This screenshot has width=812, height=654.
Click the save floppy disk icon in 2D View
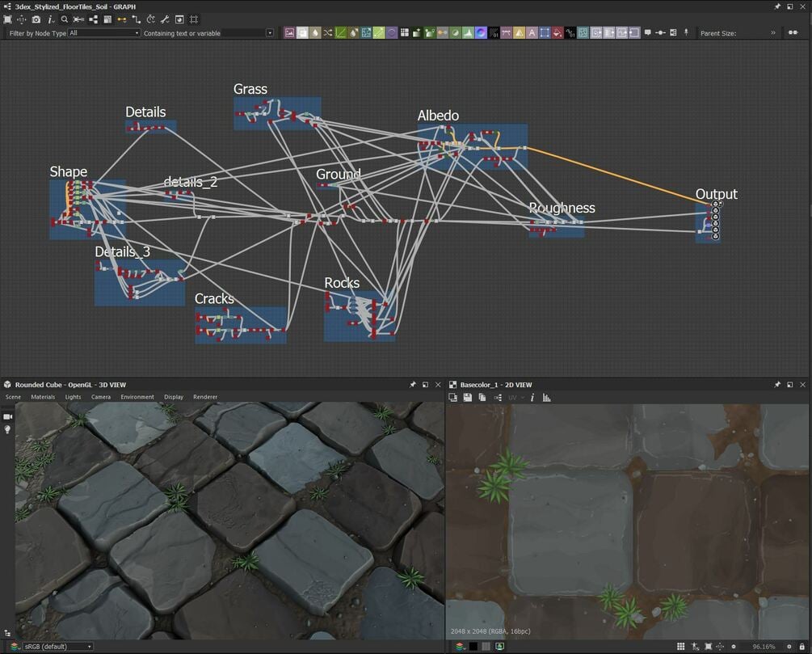click(x=468, y=398)
